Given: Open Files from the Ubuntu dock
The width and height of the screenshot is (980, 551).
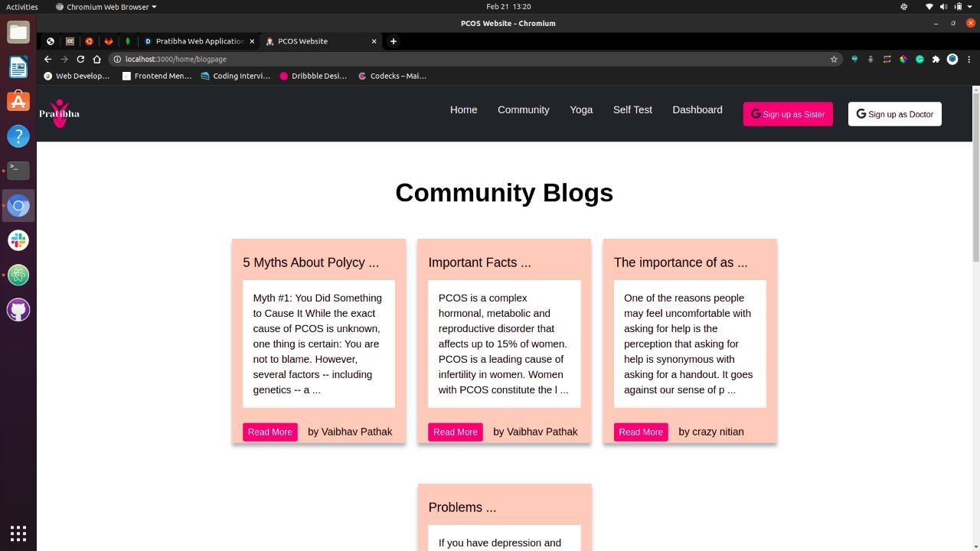Looking at the screenshot, I should (18, 32).
